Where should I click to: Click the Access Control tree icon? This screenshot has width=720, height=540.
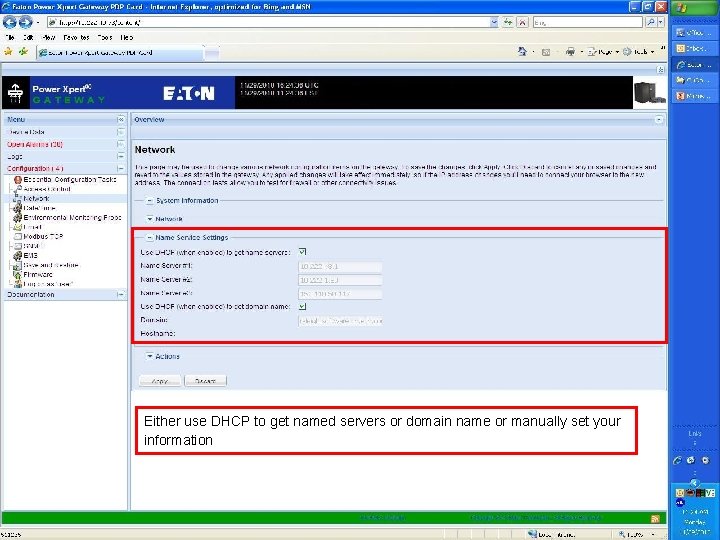18,189
